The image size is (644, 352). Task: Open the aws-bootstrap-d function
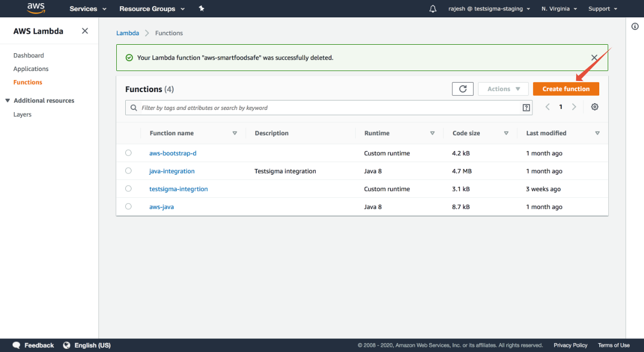click(173, 153)
